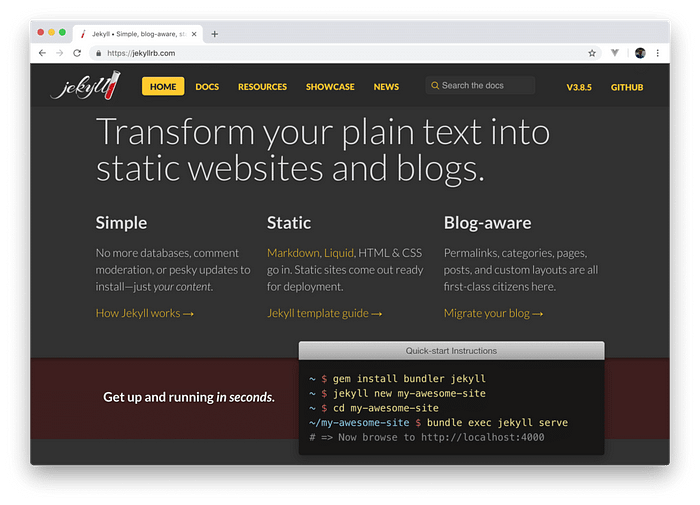700x505 pixels.
Task: Open the user profile avatar
Action: click(x=640, y=53)
